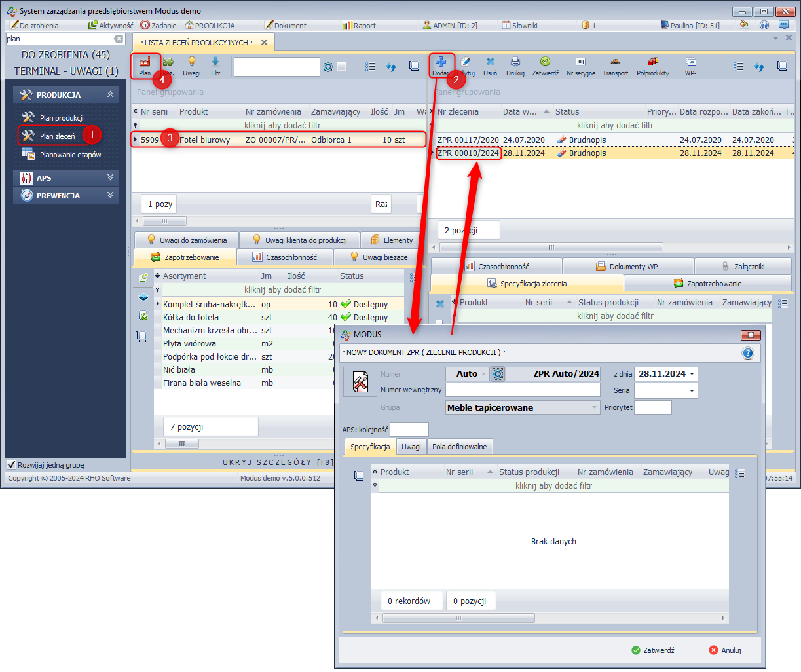
Task: Click the Dodaj plus icon
Action: tap(440, 62)
